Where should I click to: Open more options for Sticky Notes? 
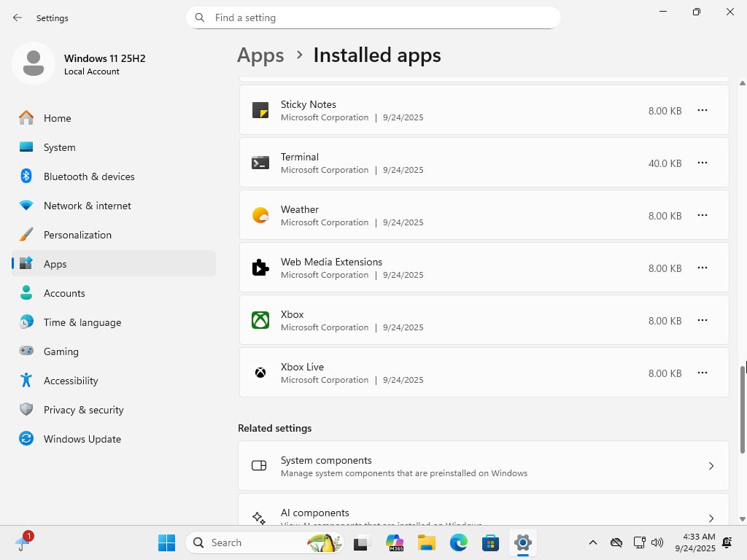pyautogui.click(x=702, y=110)
